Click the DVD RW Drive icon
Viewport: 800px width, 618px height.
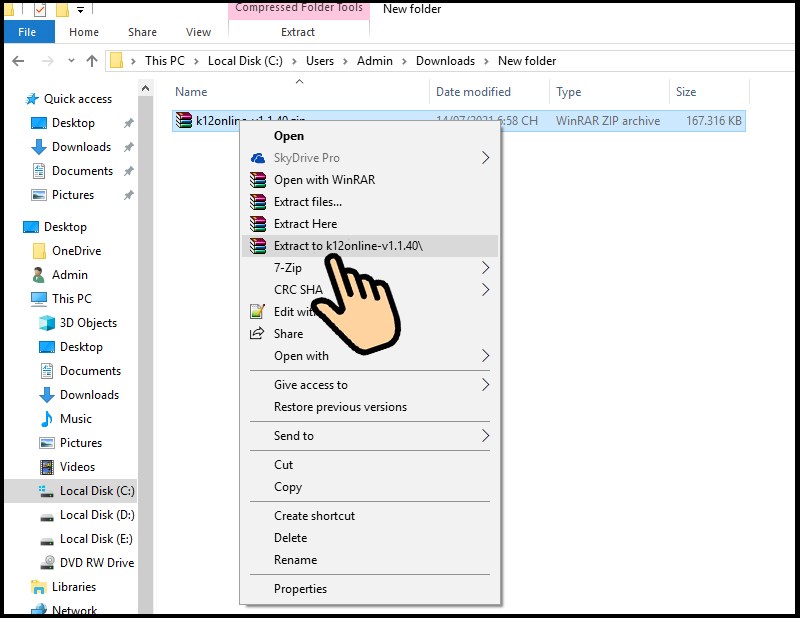pos(47,563)
